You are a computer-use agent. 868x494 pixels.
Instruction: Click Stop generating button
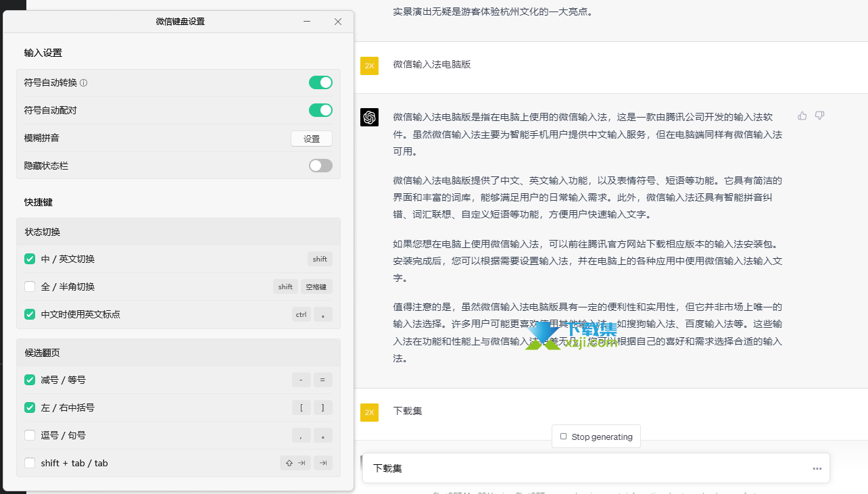(596, 437)
